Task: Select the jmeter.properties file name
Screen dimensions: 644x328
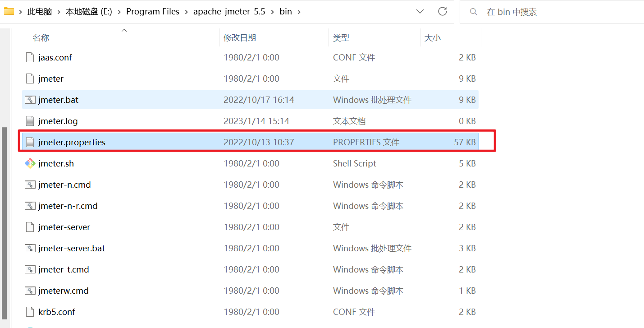Action: coord(72,142)
